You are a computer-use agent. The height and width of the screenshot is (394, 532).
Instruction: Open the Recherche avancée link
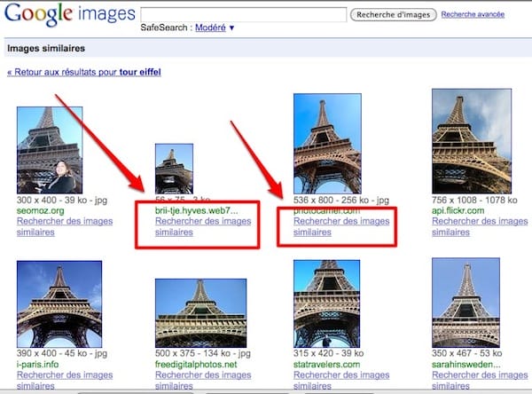pos(473,14)
